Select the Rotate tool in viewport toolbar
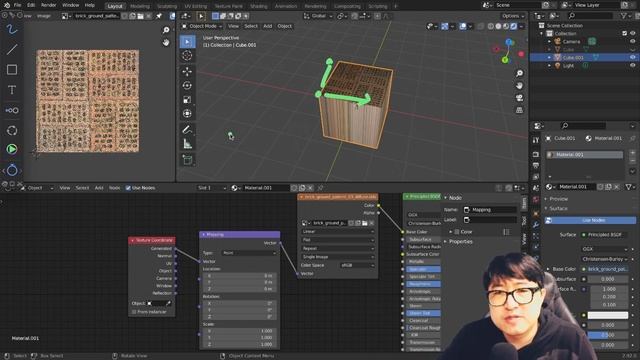This screenshot has height=360, width=640. tap(187, 86)
